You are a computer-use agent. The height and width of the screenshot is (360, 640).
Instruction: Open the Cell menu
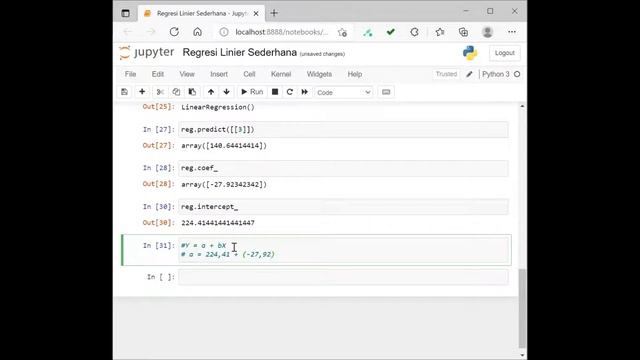click(x=249, y=74)
